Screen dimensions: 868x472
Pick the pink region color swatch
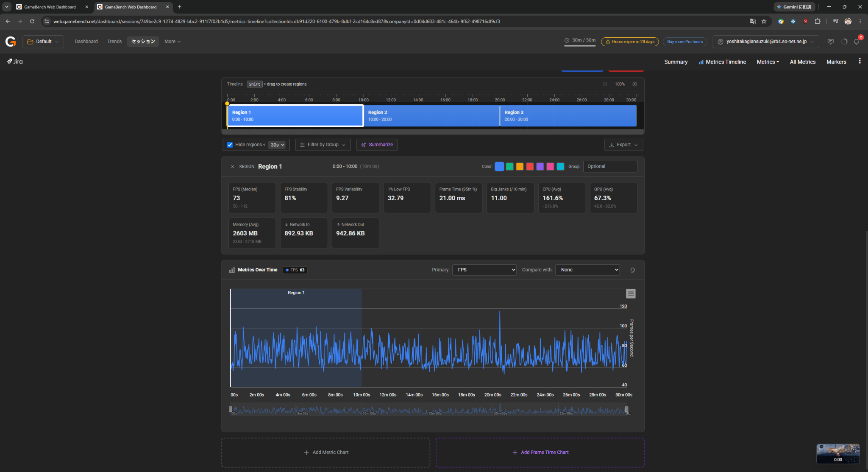point(550,167)
